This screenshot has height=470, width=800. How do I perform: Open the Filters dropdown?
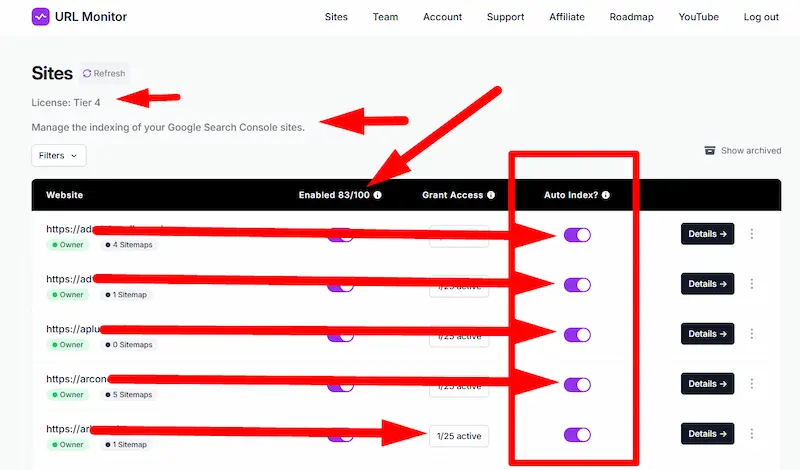[x=59, y=156]
